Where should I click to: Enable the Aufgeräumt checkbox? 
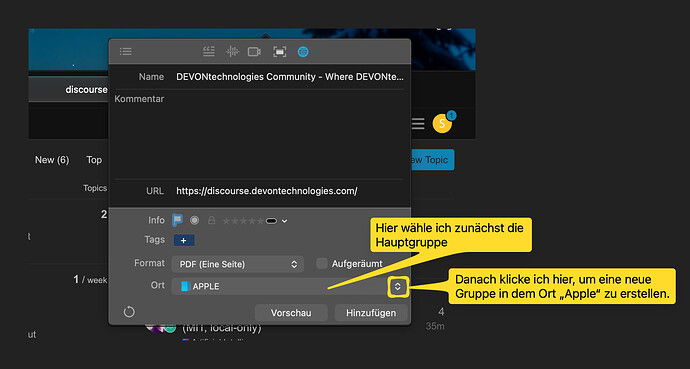[x=322, y=264]
